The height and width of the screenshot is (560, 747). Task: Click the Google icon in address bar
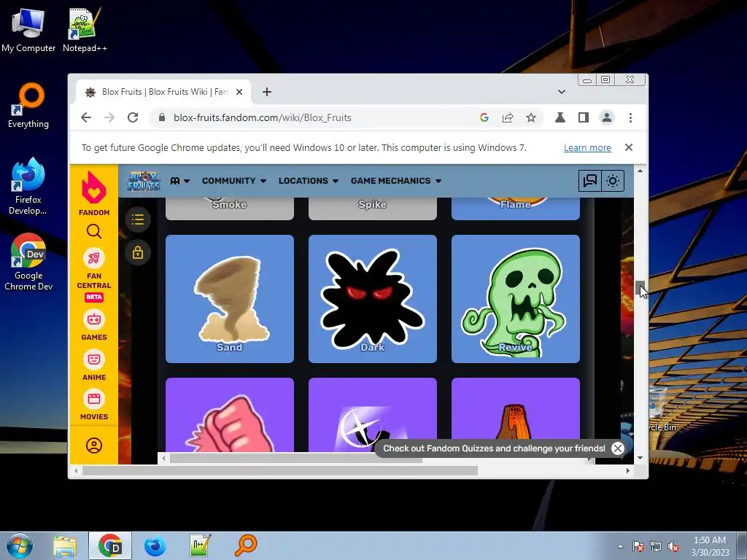[x=484, y=117]
